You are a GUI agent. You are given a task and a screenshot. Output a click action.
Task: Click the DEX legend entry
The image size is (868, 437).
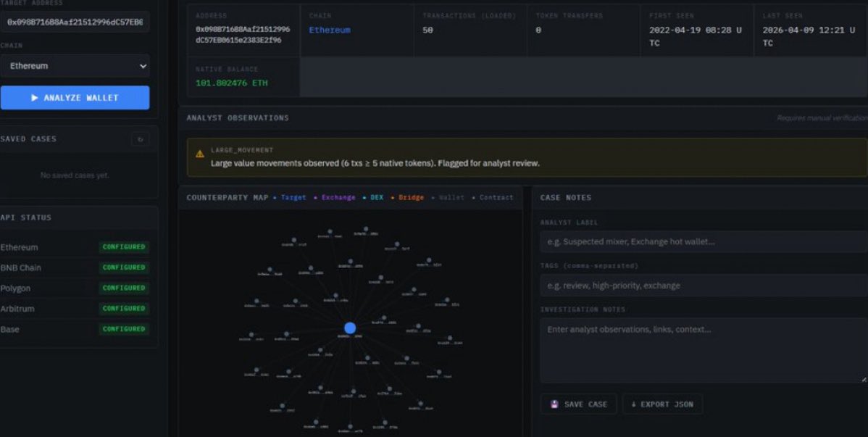(373, 198)
